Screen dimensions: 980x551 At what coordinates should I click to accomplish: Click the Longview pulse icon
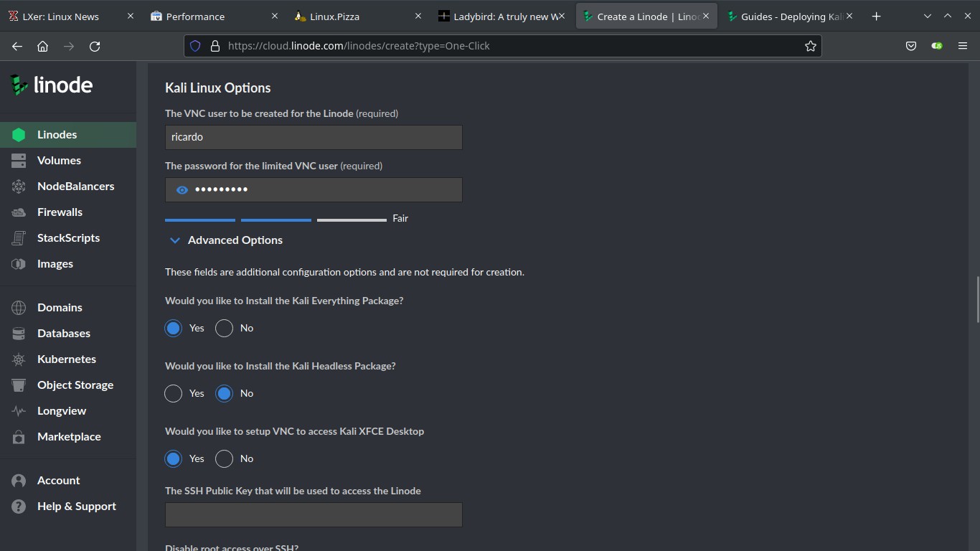tap(19, 411)
